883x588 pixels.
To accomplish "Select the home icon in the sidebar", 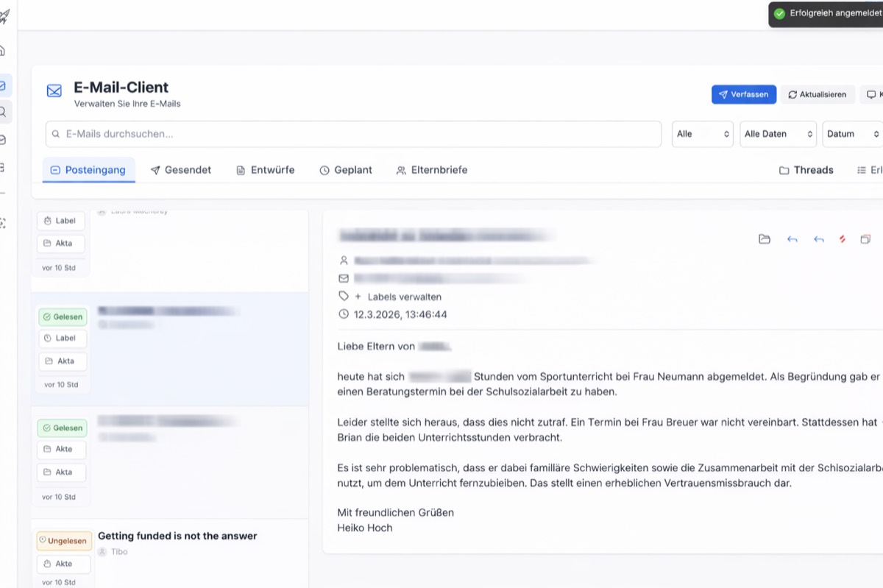I will (6, 52).
